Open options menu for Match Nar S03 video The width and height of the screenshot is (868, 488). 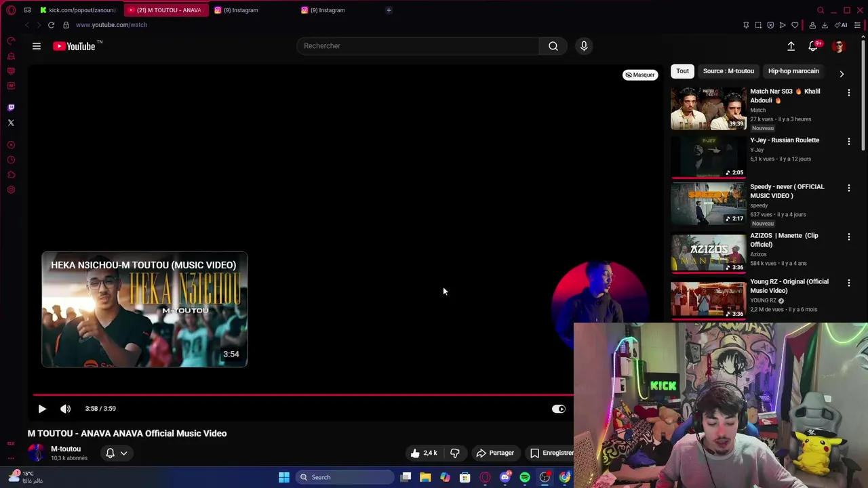[848, 92]
